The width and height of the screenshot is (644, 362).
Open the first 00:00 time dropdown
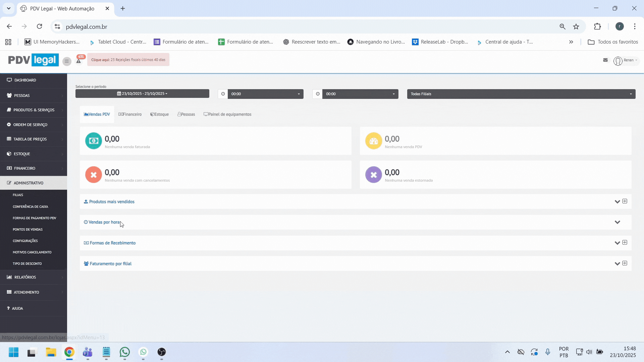coord(265,94)
